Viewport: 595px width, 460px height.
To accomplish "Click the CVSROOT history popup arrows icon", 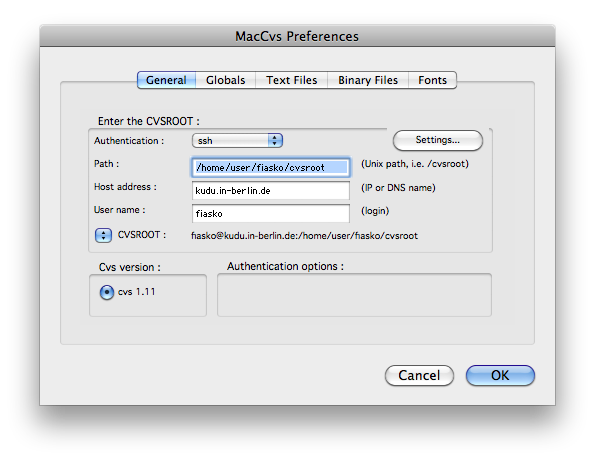I will coord(103,235).
